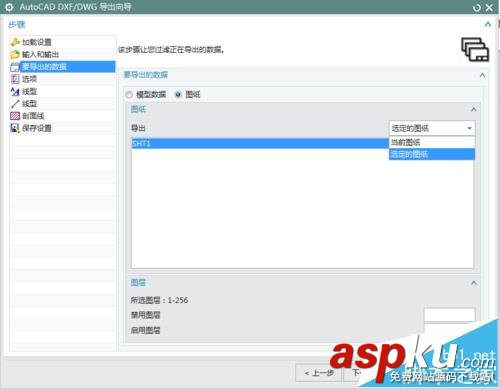The width and height of the screenshot is (500, 389).
Task: Collapse the 要导出的数据 group
Action: point(482,75)
